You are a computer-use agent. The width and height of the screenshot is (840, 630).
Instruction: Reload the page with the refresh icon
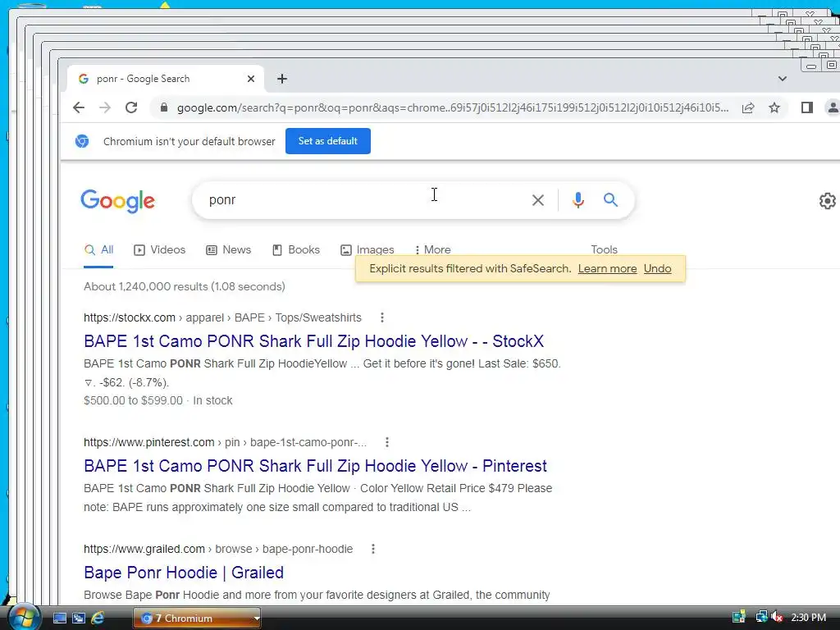tap(131, 107)
